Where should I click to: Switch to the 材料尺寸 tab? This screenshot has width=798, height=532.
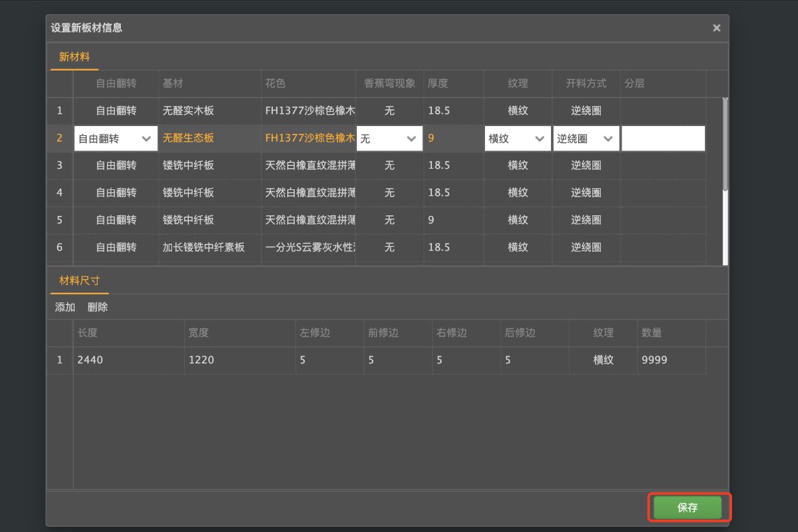point(79,281)
